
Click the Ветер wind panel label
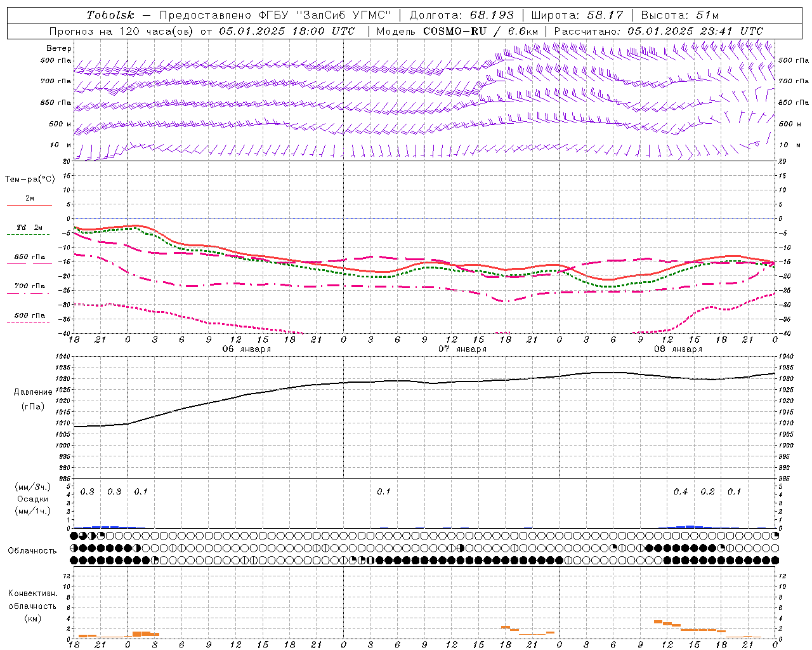59,48
